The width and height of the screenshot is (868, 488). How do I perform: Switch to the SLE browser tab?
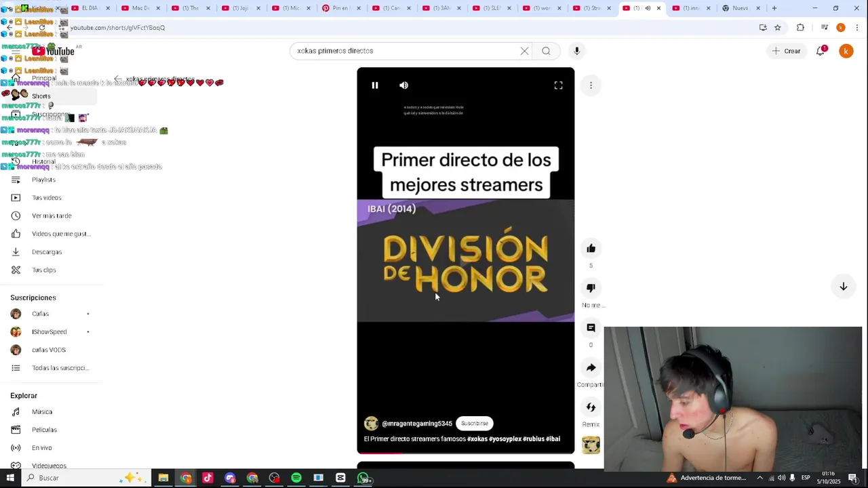pos(492,8)
